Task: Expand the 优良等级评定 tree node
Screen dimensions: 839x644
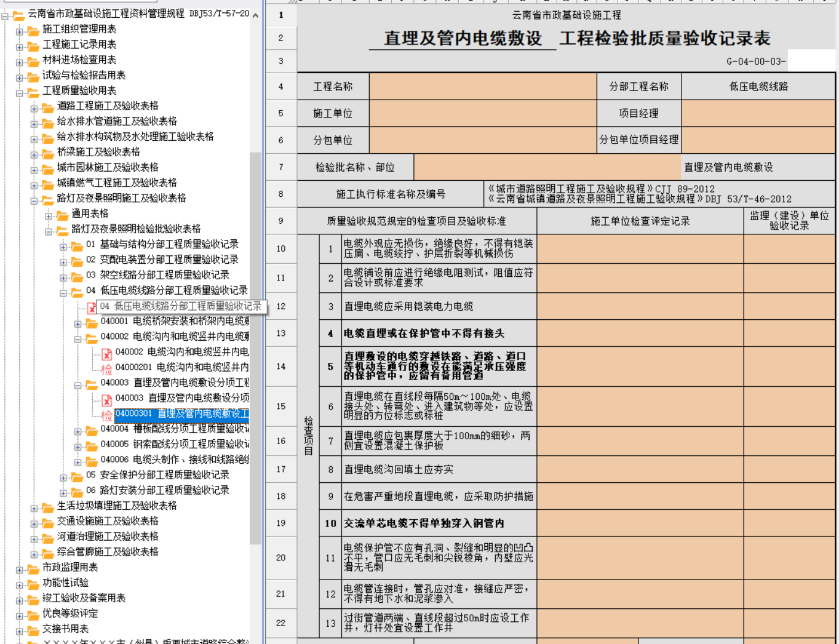Action: point(20,616)
